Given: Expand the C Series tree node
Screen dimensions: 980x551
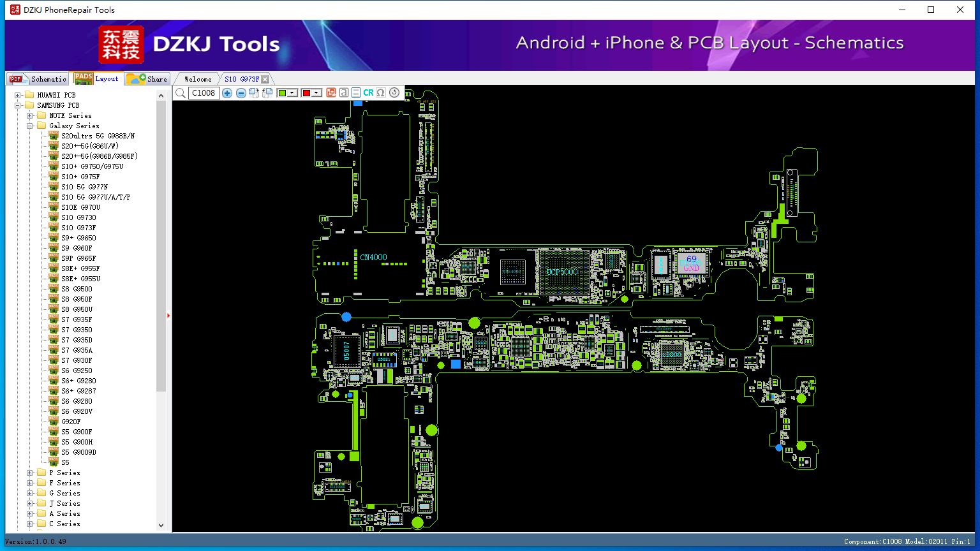Looking at the screenshot, I should (x=30, y=524).
